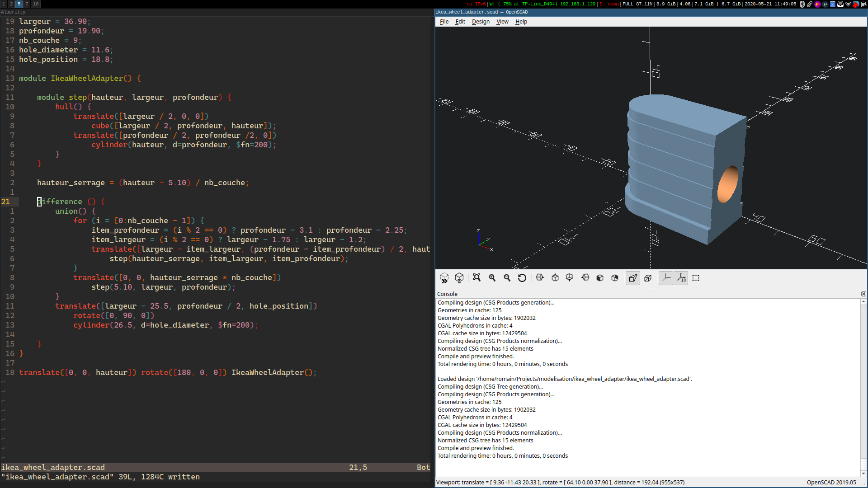This screenshot has height=488, width=868.
Task: Toggle Show Axes button
Action: 666,278
